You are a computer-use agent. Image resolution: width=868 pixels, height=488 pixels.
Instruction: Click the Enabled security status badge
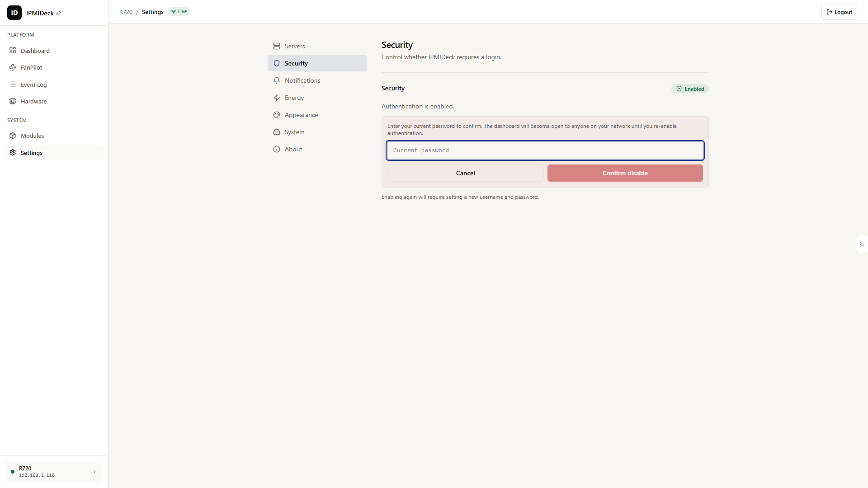[x=690, y=89]
